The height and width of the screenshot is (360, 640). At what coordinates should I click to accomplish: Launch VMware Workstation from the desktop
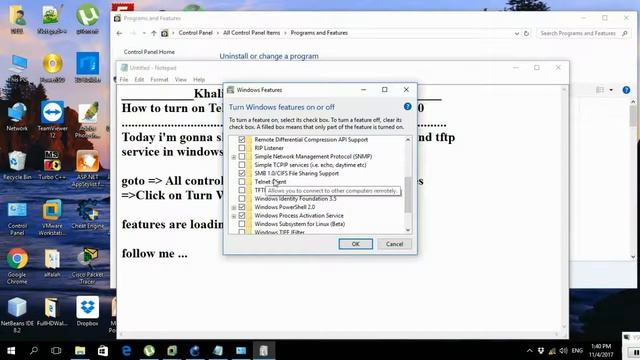(52, 218)
